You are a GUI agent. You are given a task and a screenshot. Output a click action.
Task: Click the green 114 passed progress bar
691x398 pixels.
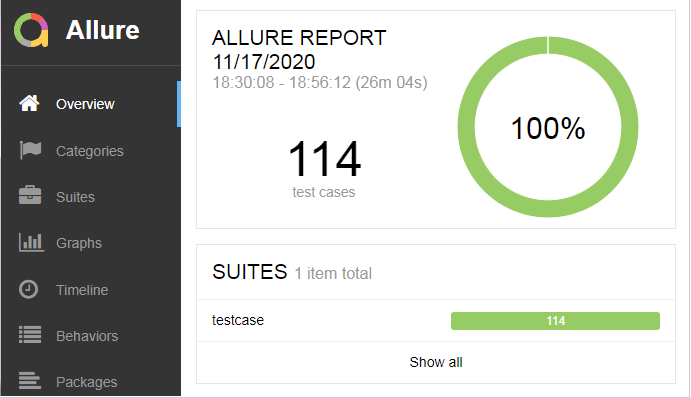(x=555, y=321)
